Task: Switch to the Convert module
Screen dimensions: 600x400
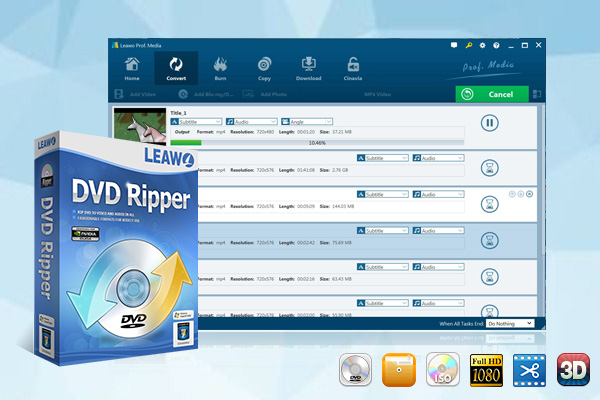Action: coord(176,69)
